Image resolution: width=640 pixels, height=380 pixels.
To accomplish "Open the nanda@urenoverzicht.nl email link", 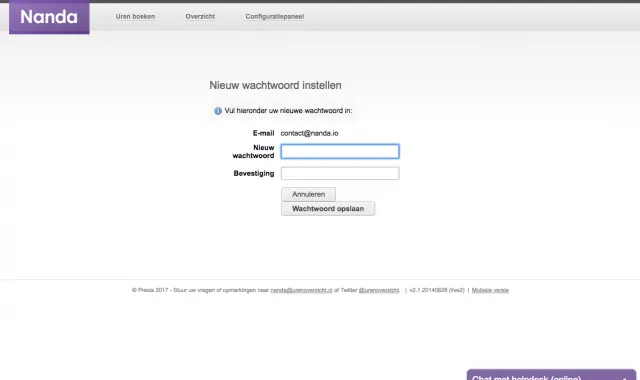I will point(302,290).
